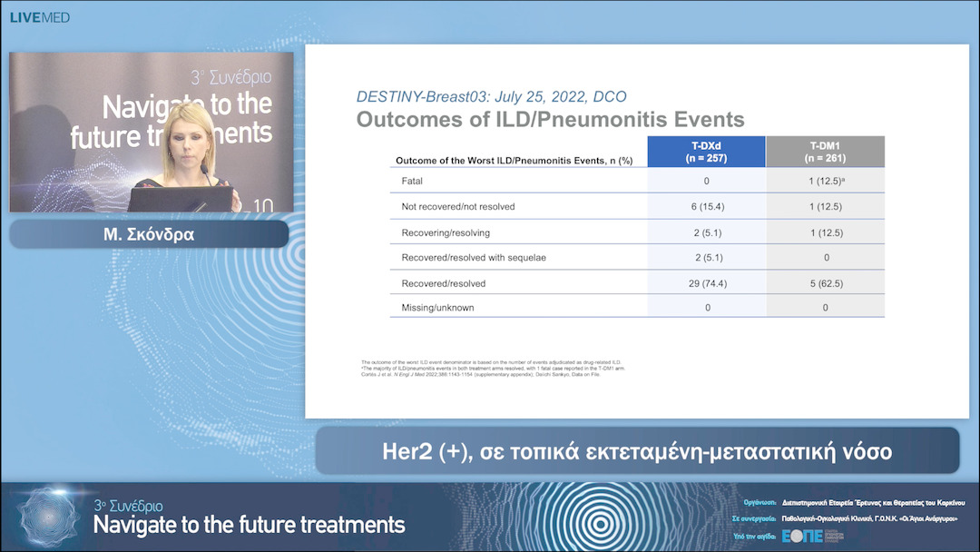This screenshot has height=552, width=980.
Task: Click the Her2 (+) session title banner
Action: [636, 451]
